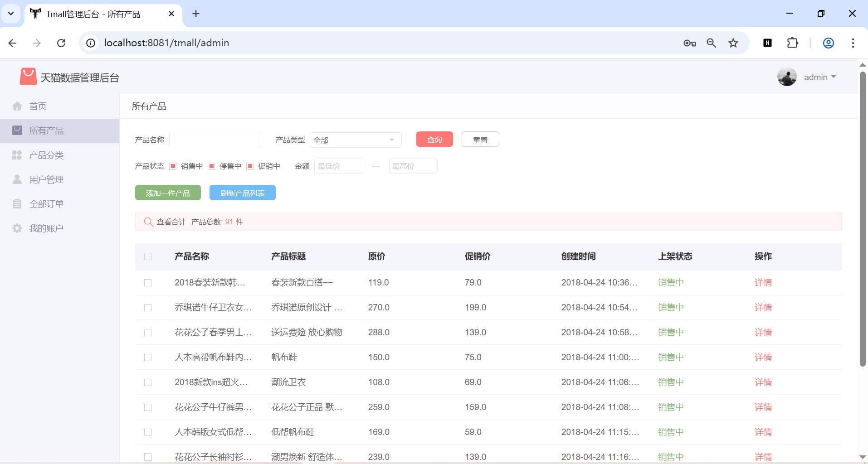This screenshot has width=868, height=464.
Task: Open the admin user dropdown
Action: point(820,77)
